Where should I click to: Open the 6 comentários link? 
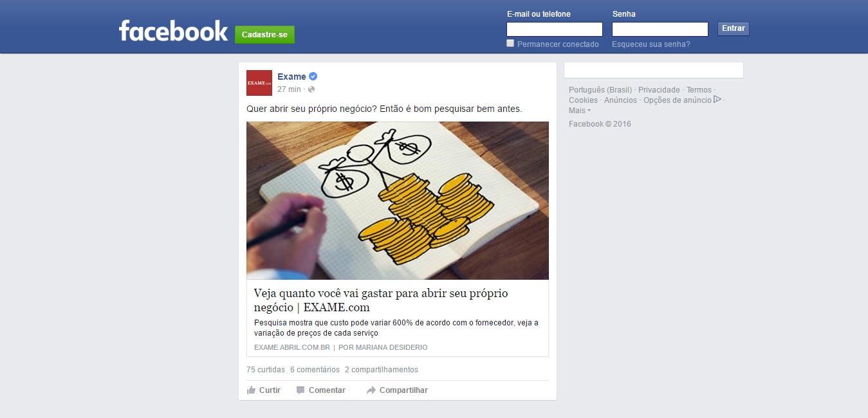315,370
